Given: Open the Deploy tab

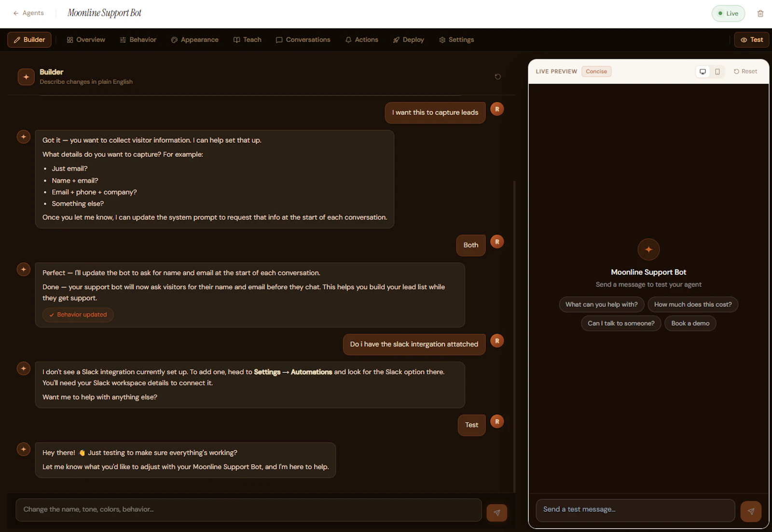Looking at the screenshot, I should point(409,40).
